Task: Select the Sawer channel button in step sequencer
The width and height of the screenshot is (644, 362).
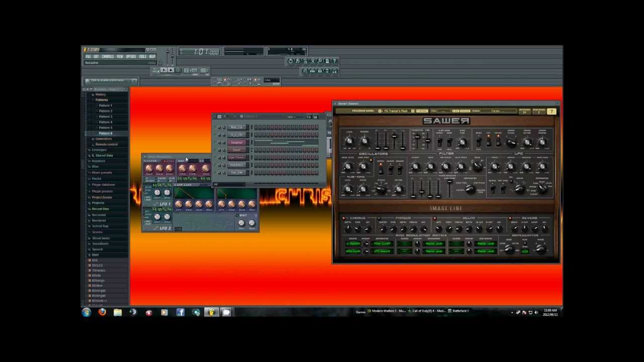Action: tap(236, 150)
